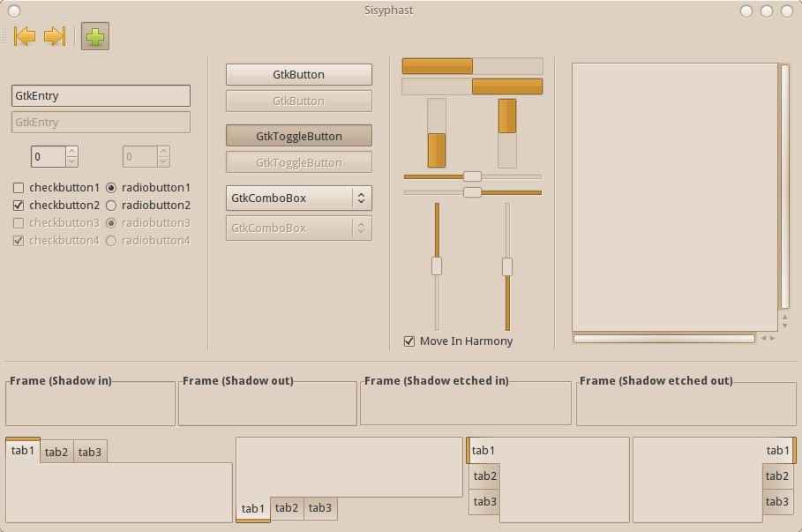
Task: Click the Frame (Shadow in) label
Action: 60,381
